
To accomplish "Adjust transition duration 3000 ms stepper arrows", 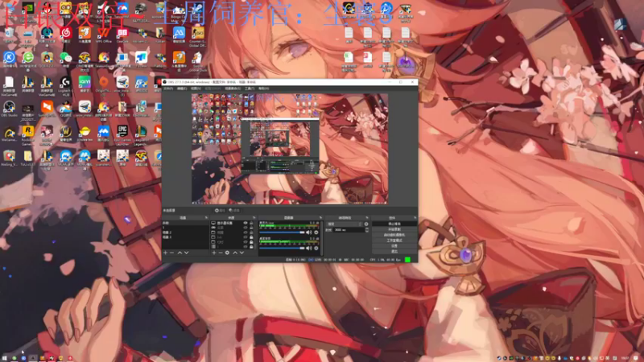I will click(367, 230).
